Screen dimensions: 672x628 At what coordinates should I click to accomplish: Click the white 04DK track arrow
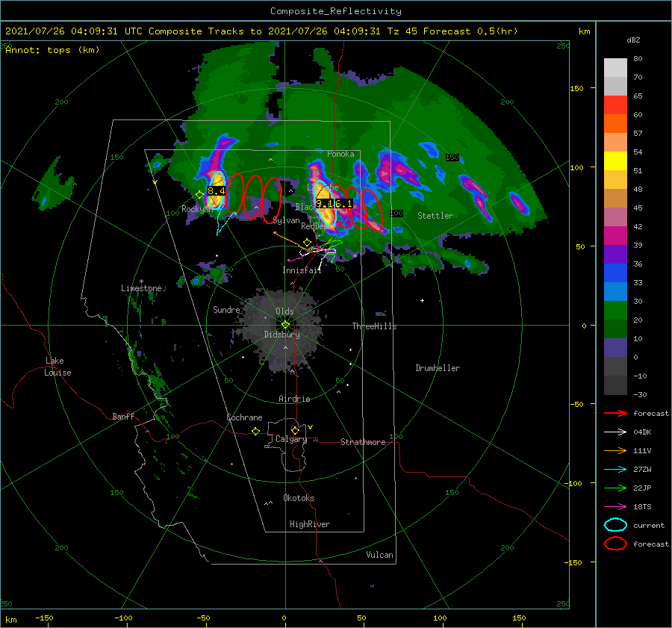tap(615, 432)
